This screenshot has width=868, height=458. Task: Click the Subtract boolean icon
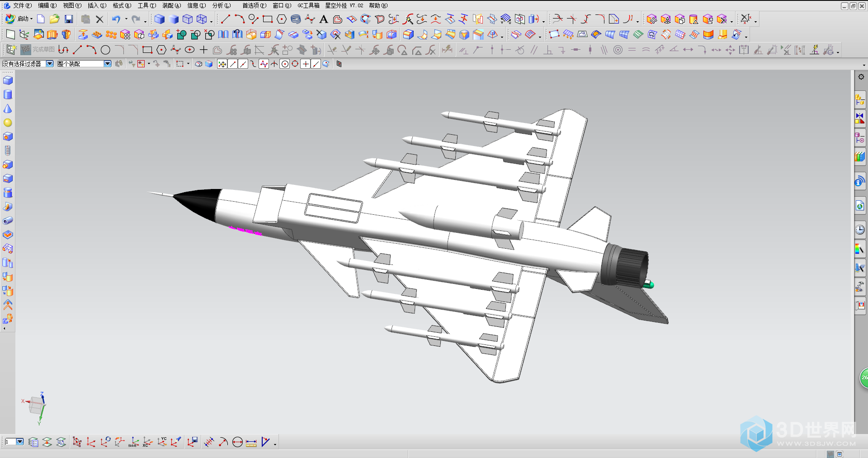pyautogui.click(x=195, y=34)
